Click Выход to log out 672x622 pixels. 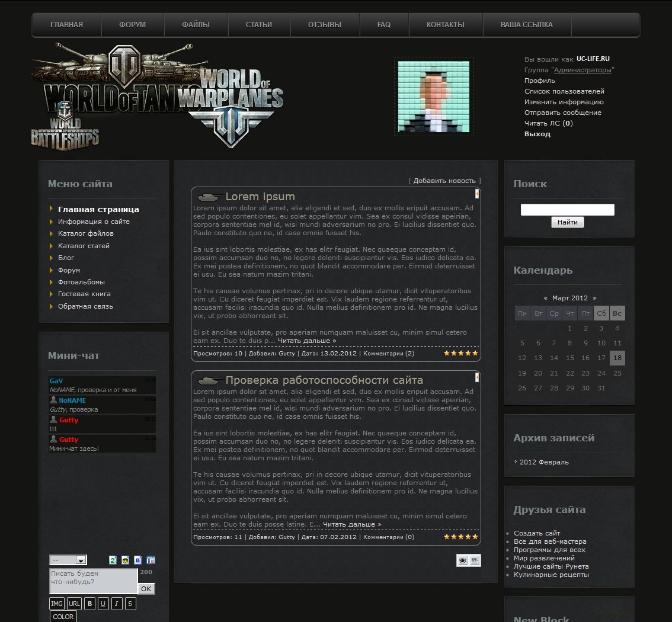point(537,134)
